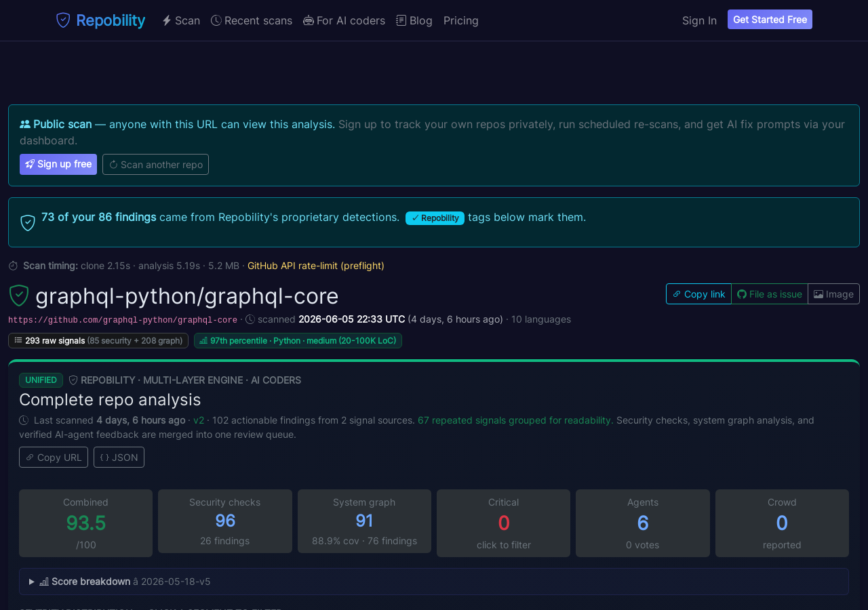Click the Complete repo analysis heading

point(110,400)
